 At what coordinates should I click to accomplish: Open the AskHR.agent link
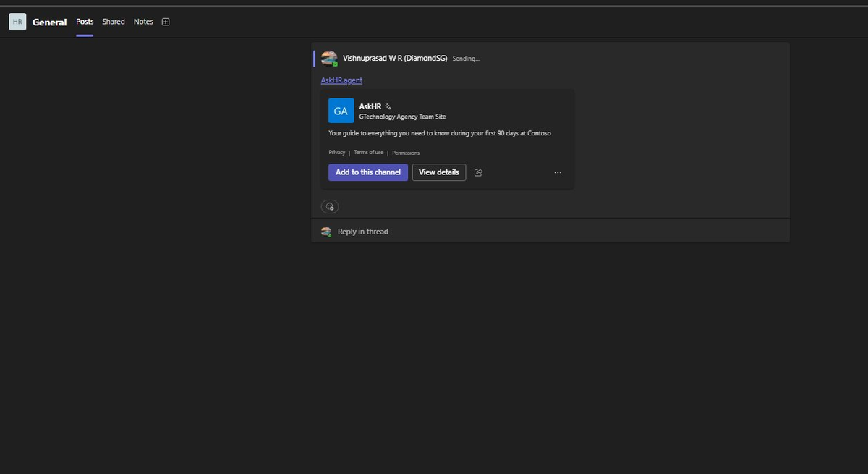click(x=341, y=80)
